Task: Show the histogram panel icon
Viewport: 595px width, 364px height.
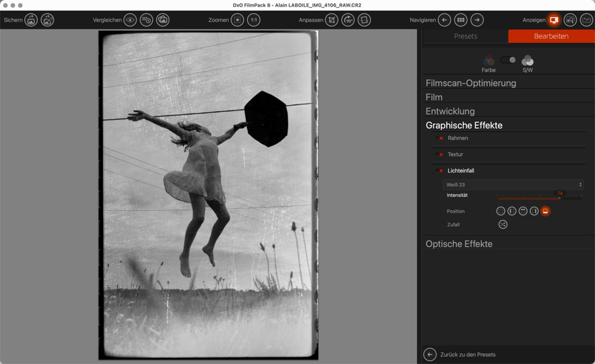Action: [x=586, y=20]
